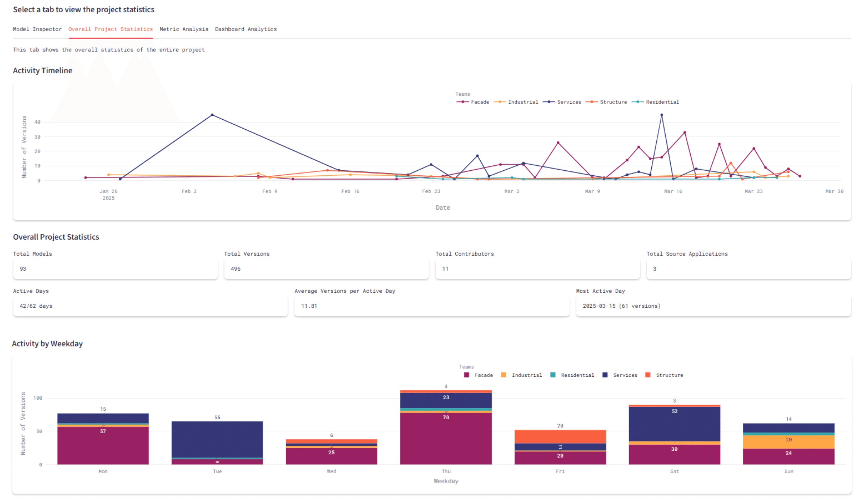Image resolution: width=864 pixels, height=504 pixels.
Task: Click Facade swatch in Activity by Weekday legend
Action: point(466,375)
